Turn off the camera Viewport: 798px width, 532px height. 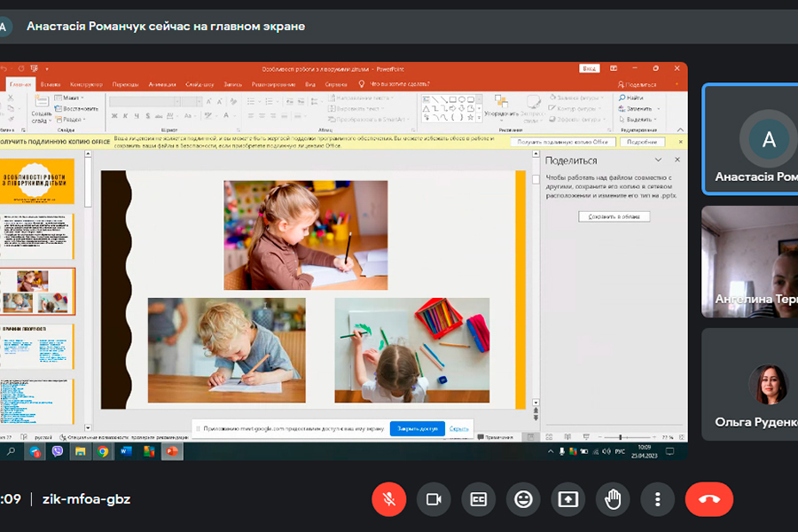tap(434, 499)
